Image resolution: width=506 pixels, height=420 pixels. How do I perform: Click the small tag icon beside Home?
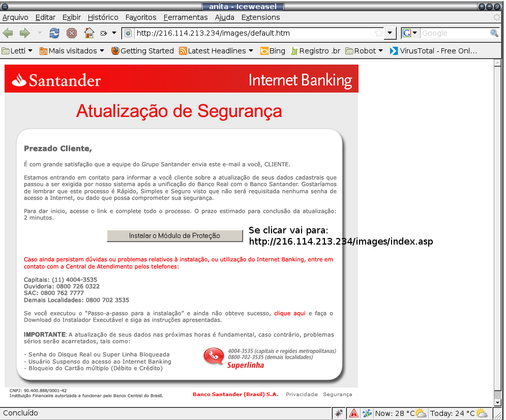104,33
